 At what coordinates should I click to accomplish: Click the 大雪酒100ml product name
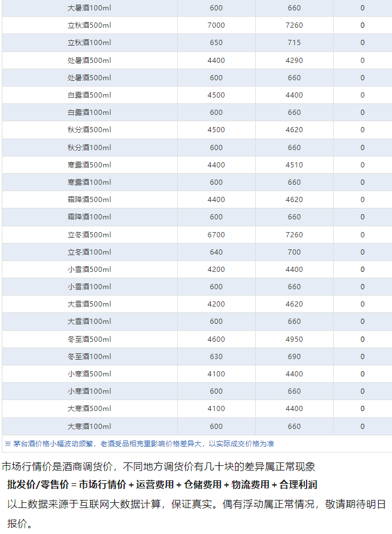(x=89, y=322)
